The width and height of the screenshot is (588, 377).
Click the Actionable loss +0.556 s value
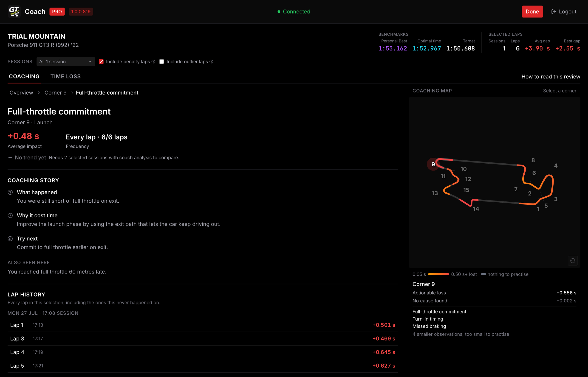coord(566,293)
